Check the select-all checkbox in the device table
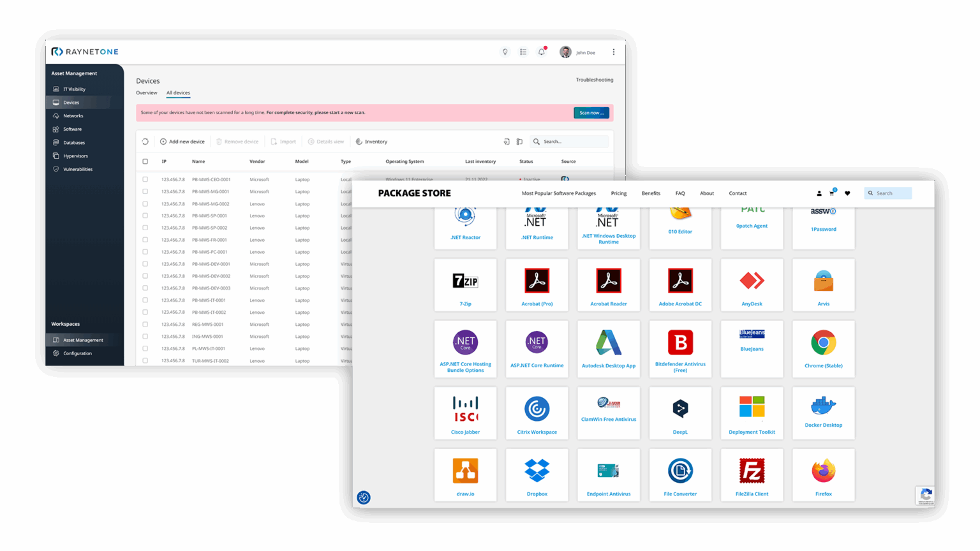Viewport: 980px width, 551px height. (x=145, y=161)
